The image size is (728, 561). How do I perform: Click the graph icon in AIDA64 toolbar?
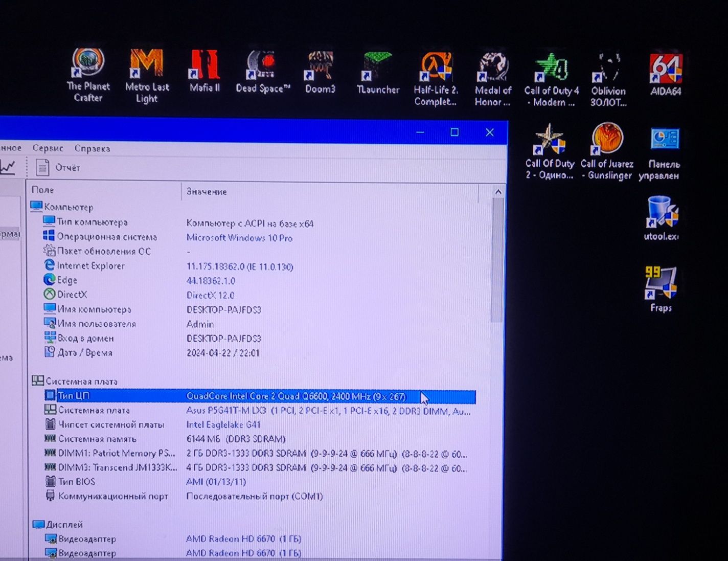8,167
